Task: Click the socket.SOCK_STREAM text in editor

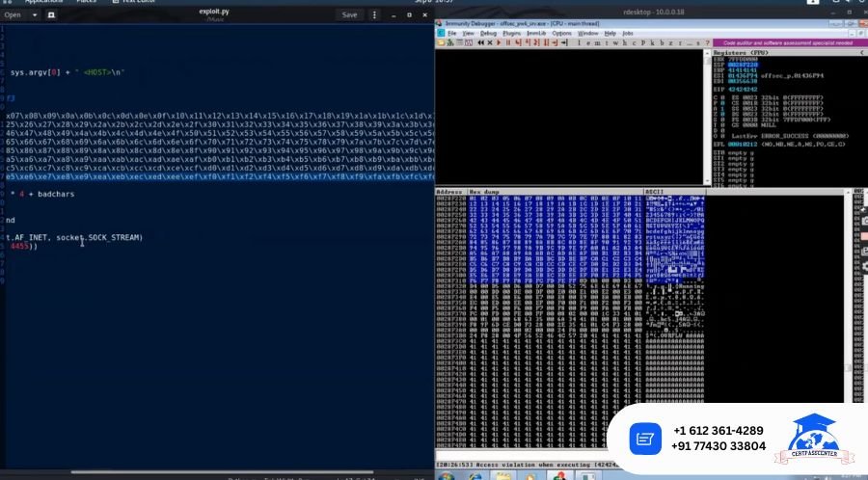Action: coord(99,237)
